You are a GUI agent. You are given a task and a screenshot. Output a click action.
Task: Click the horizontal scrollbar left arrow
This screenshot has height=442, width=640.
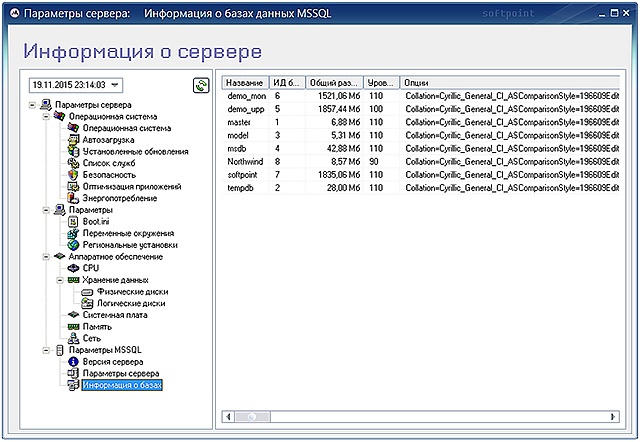point(228,417)
